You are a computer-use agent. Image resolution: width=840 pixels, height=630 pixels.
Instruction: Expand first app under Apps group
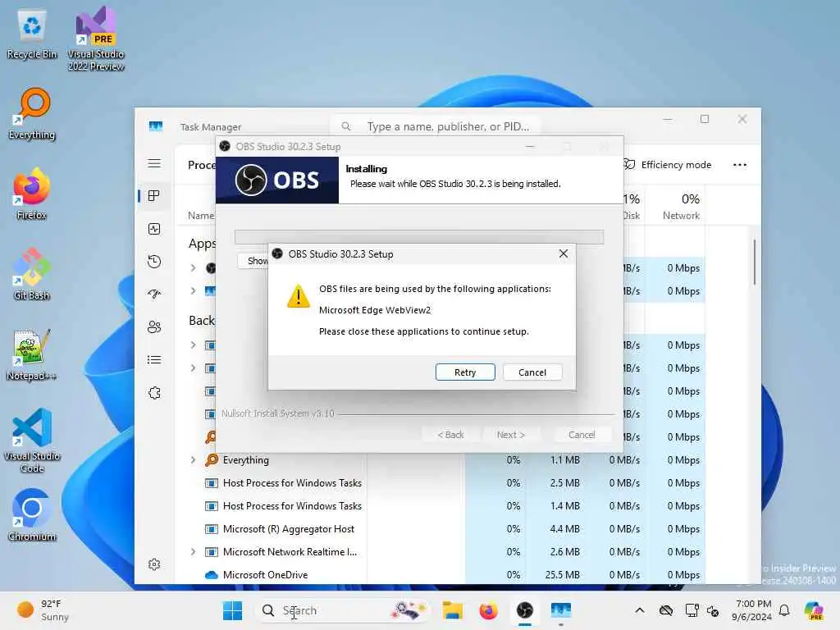[x=194, y=268]
